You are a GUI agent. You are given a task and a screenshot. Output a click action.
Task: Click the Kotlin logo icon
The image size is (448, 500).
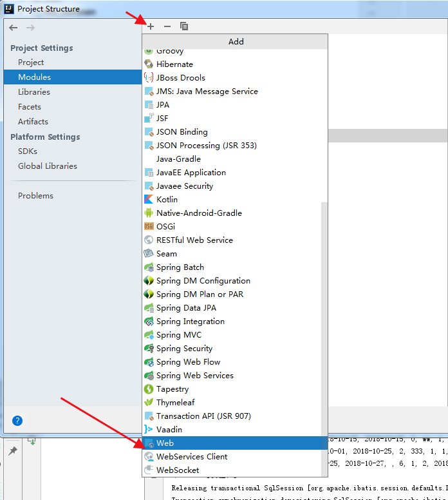click(x=149, y=200)
